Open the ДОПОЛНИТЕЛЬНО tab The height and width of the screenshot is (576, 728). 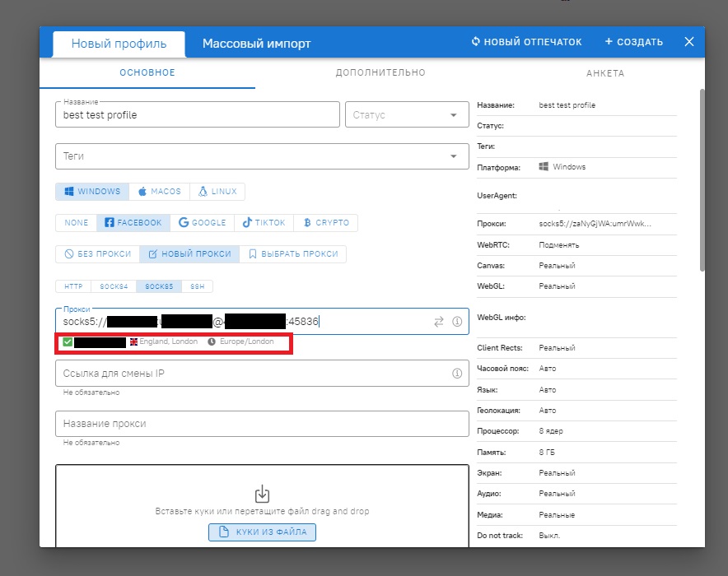pos(380,73)
